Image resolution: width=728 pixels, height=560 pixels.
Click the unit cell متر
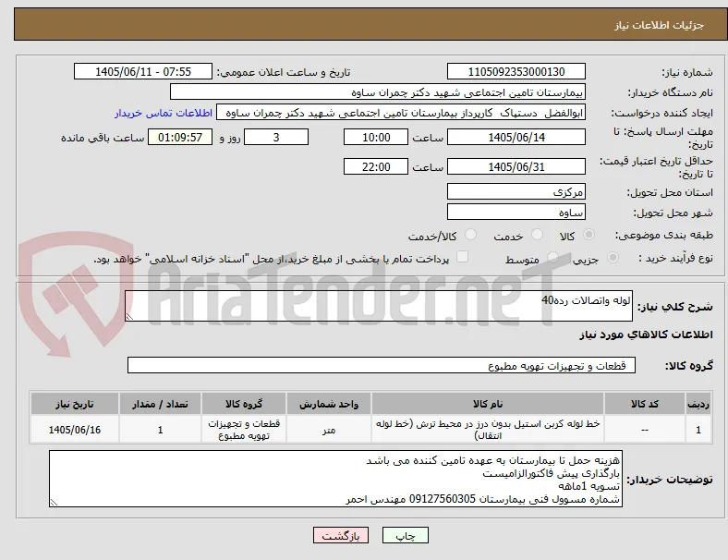coord(329,430)
